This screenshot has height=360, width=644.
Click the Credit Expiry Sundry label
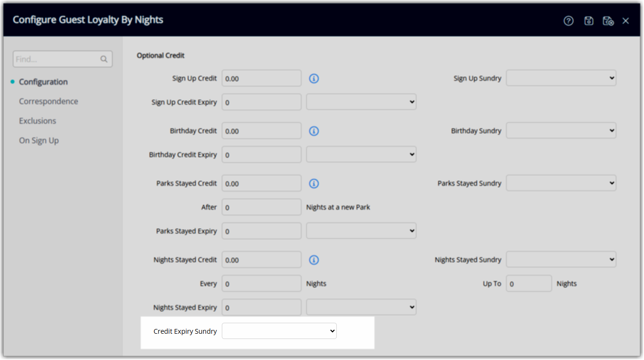(x=185, y=331)
